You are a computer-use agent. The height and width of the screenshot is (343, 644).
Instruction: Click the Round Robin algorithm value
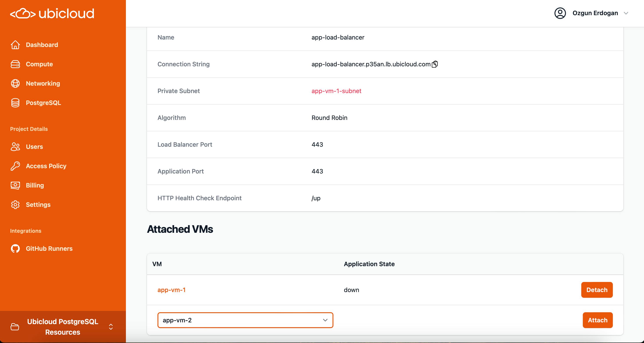tap(329, 118)
